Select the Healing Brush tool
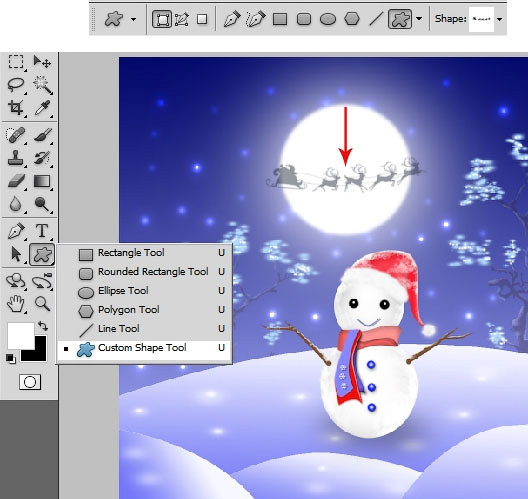 [16, 135]
